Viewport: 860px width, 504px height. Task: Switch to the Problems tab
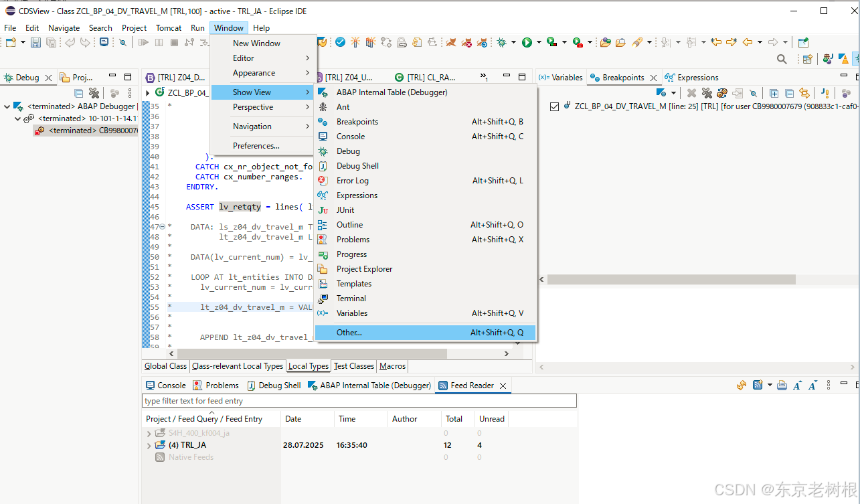tap(216, 386)
